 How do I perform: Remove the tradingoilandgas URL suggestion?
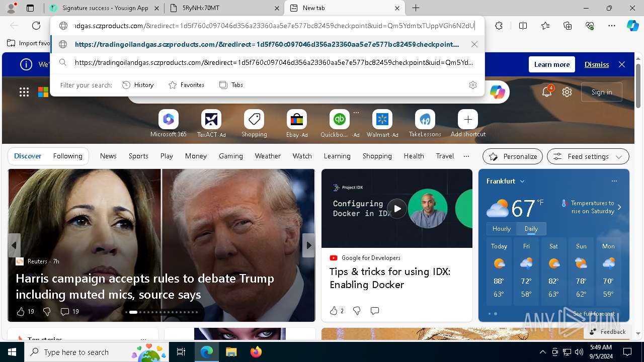[x=474, y=44]
